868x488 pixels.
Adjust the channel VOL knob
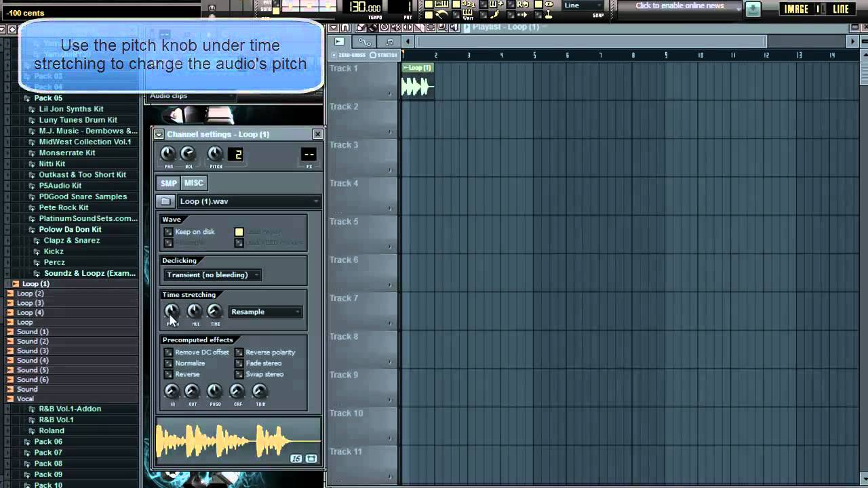tap(188, 155)
